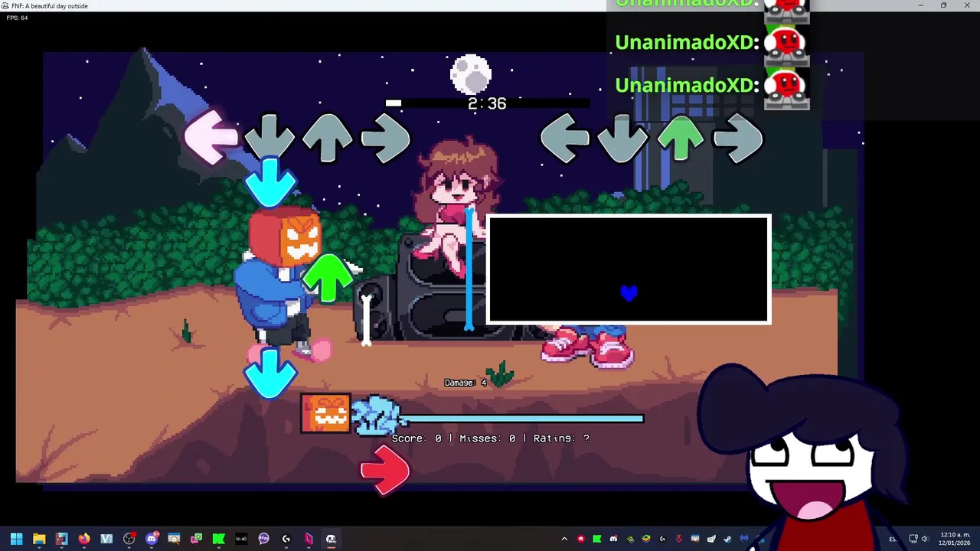Screen dimensions: 980x551
Task: Open the Steam tray icon
Action: [x=727, y=539]
